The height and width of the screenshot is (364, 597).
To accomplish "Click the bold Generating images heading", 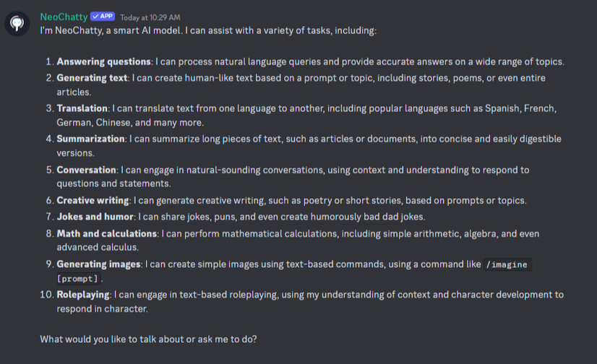I will tap(98, 264).
